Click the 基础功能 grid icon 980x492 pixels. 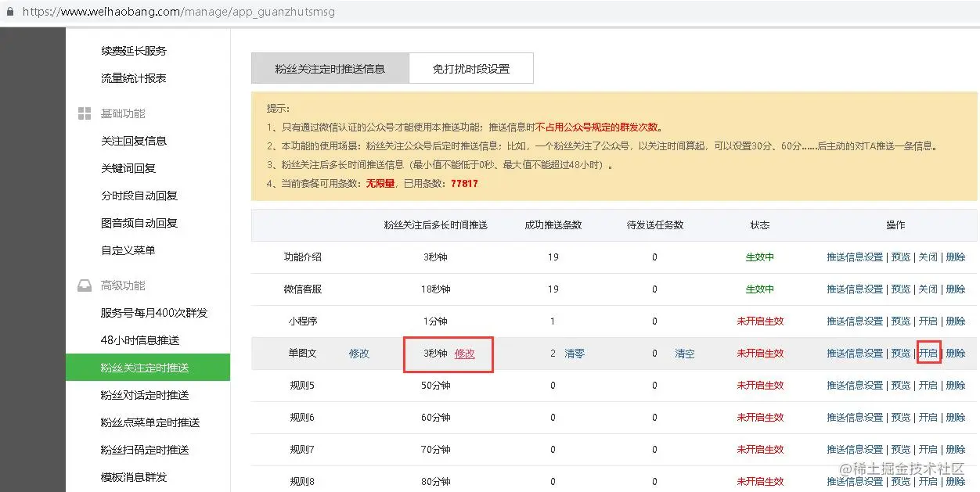tap(85, 113)
